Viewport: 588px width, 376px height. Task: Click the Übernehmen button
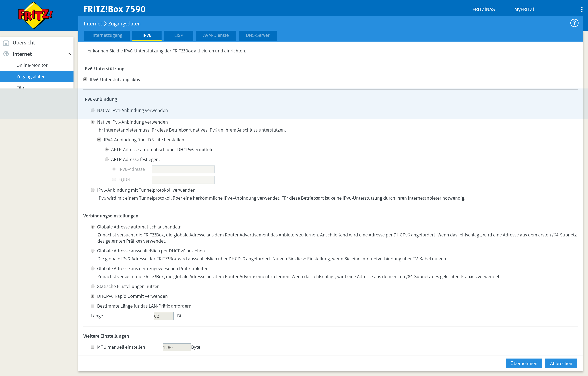click(524, 363)
